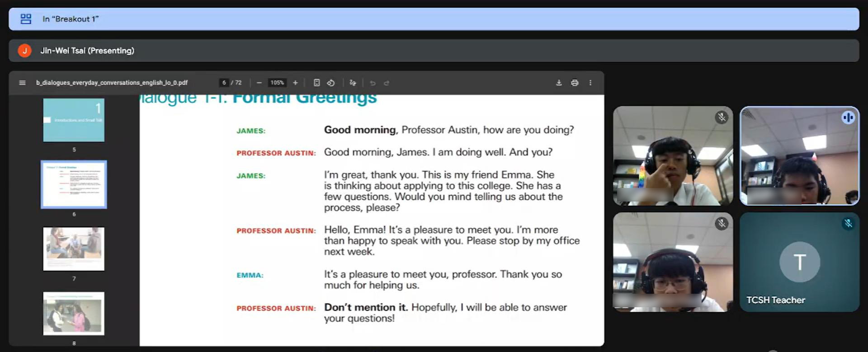This screenshot has height=352, width=868.
Task: Click the redo arrow in PDF toolbar
Action: [x=387, y=83]
